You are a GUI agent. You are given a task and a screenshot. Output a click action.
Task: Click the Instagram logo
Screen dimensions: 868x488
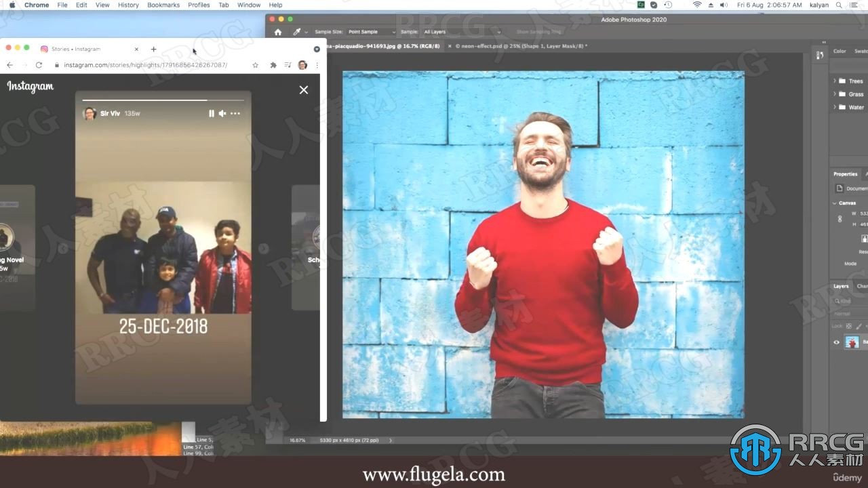(x=31, y=87)
